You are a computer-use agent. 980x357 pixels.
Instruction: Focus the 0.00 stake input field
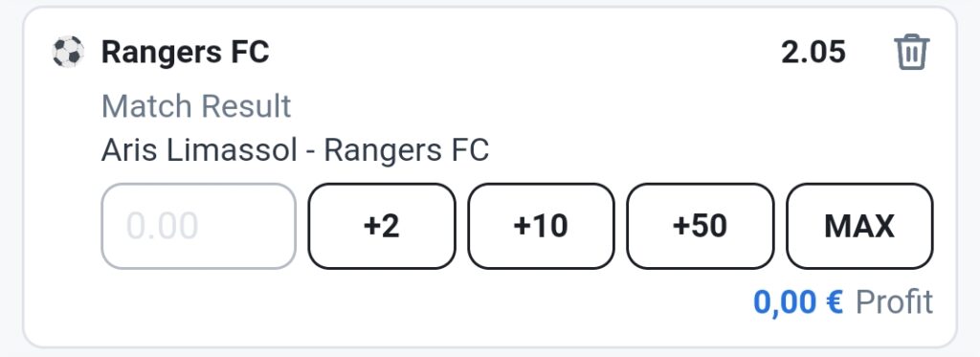point(199,226)
